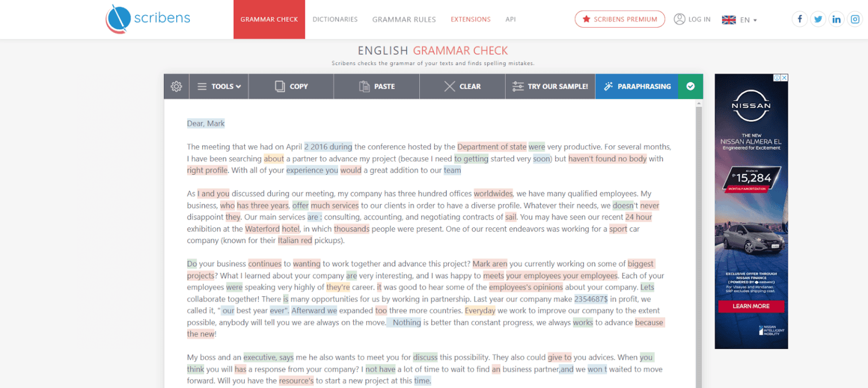Open the EN language selector
This screenshot has height=388, width=868.
pos(739,20)
